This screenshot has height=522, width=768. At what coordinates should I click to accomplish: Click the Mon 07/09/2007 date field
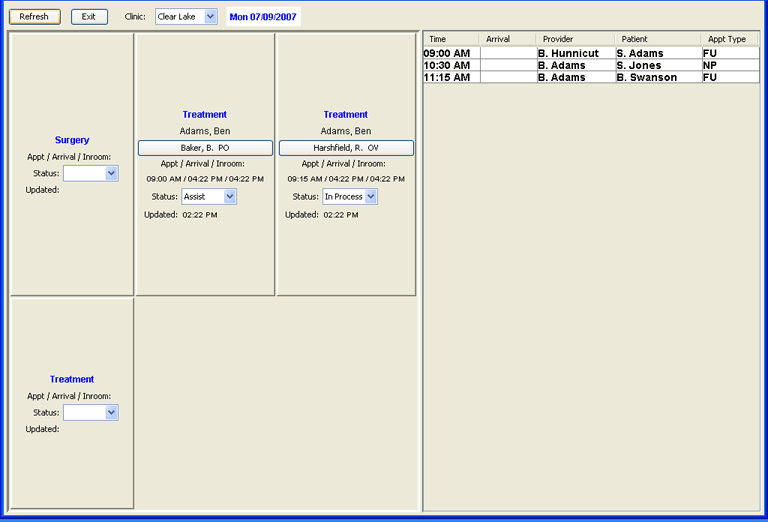pos(263,17)
